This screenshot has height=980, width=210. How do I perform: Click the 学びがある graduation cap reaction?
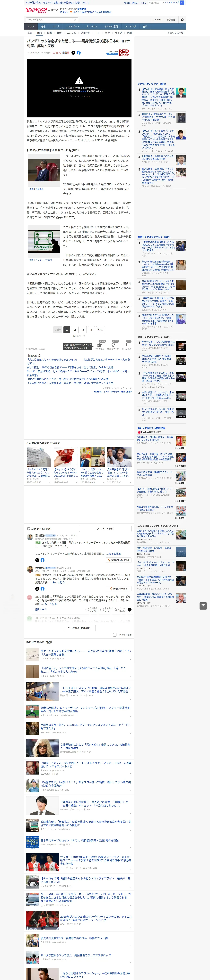tap(100, 345)
